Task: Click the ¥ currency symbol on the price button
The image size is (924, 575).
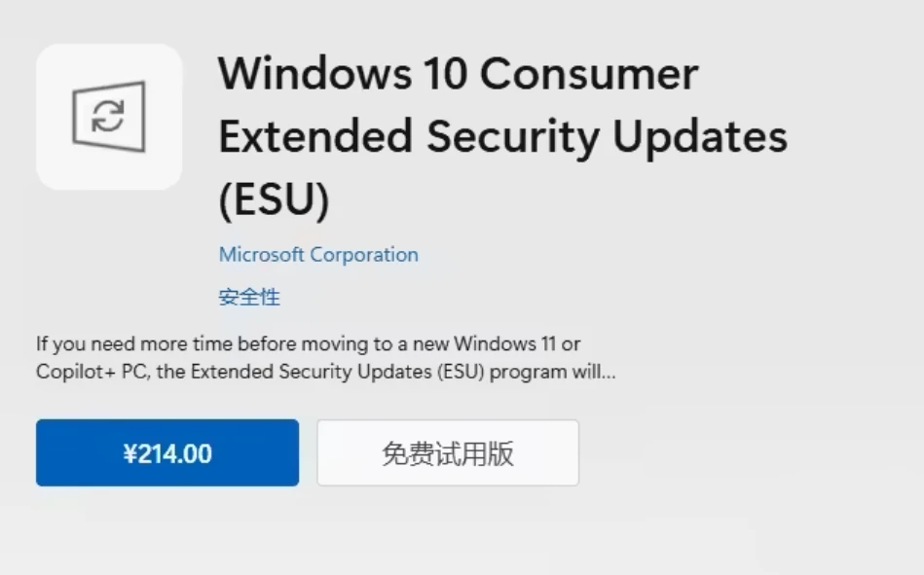Action: pos(129,454)
